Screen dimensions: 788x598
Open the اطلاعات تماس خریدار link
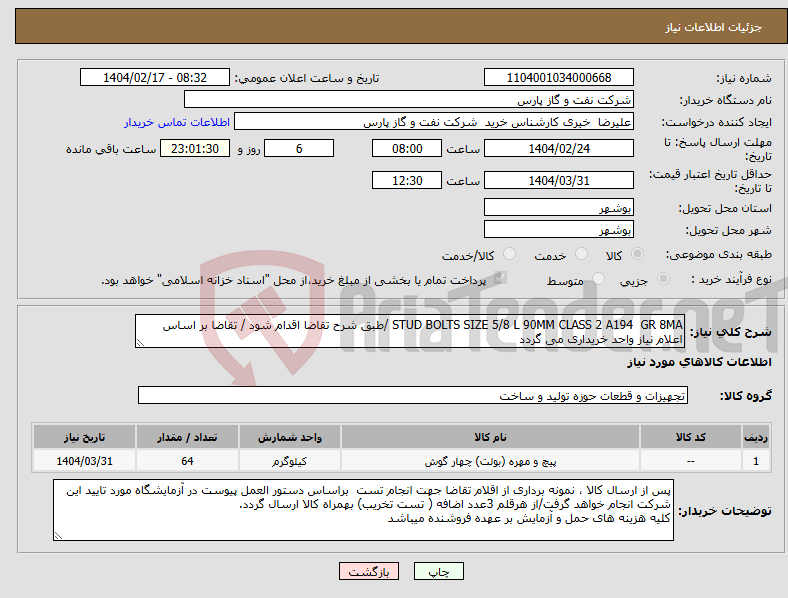pos(177,122)
